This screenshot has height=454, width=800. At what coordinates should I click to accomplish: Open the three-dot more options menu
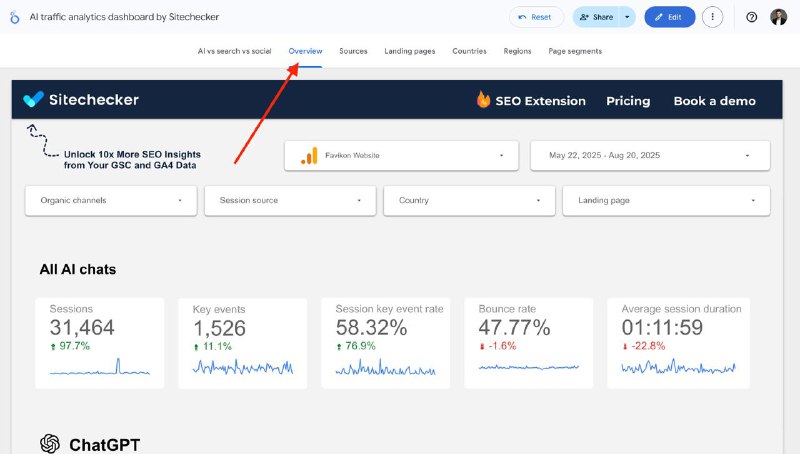(712, 17)
